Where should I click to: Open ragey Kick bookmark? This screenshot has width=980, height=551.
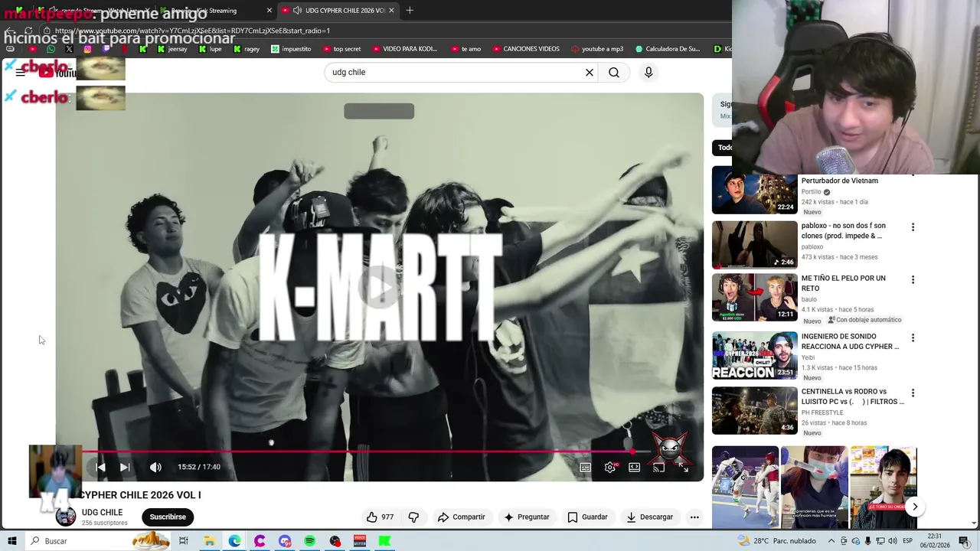tap(247, 49)
